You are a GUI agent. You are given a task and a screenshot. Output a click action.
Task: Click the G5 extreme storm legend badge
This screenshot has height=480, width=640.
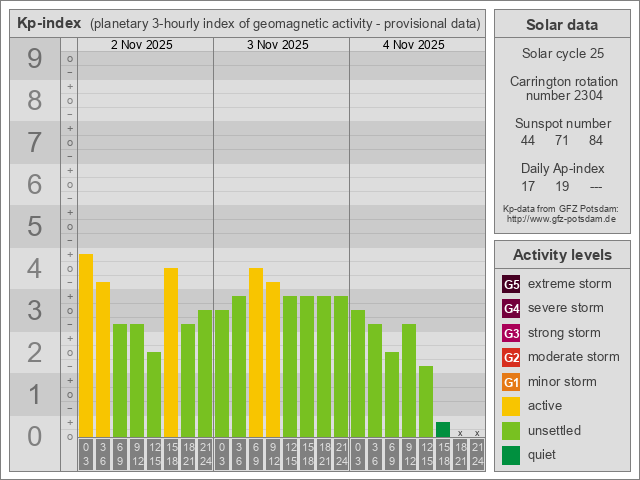tap(511, 284)
